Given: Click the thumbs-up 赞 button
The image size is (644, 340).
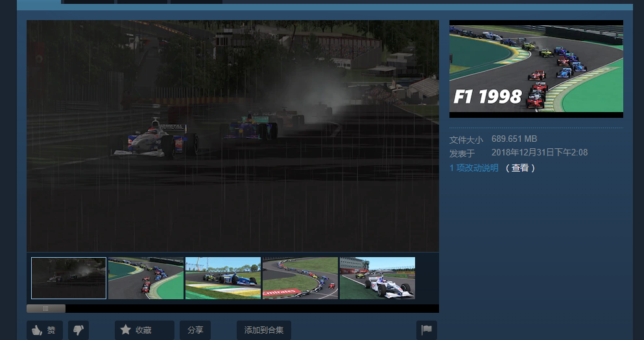Looking at the screenshot, I should [x=45, y=330].
